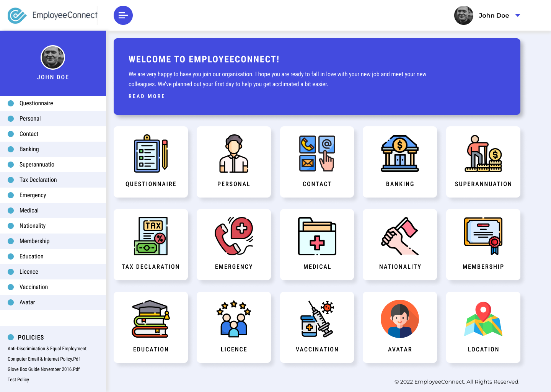Open the Vaccination syringe icon

pos(317,319)
